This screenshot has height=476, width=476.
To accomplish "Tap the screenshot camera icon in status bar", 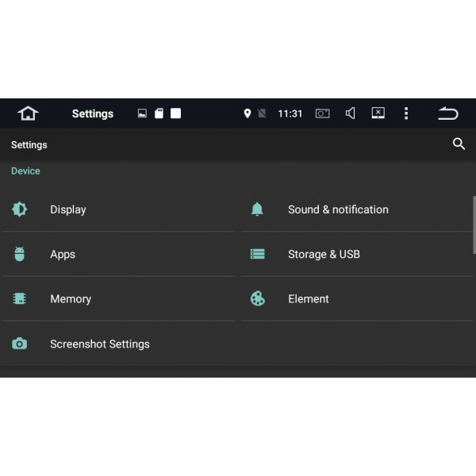I will click(322, 113).
